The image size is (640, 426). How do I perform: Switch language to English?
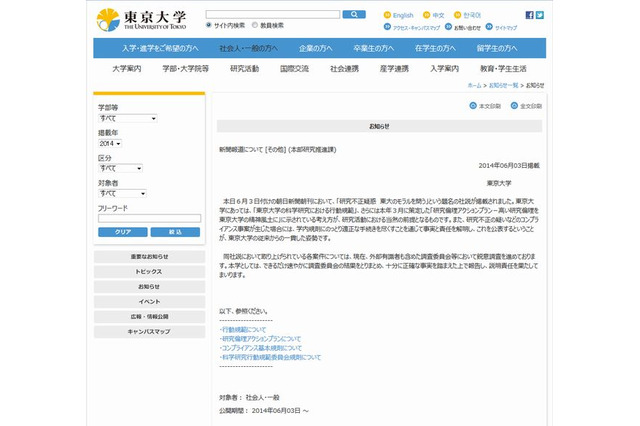pos(403,16)
